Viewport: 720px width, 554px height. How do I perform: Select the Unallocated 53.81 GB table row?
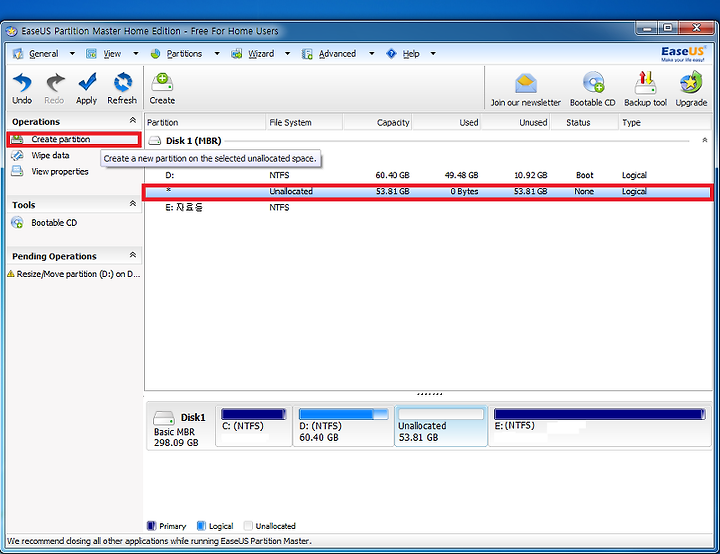(428, 192)
